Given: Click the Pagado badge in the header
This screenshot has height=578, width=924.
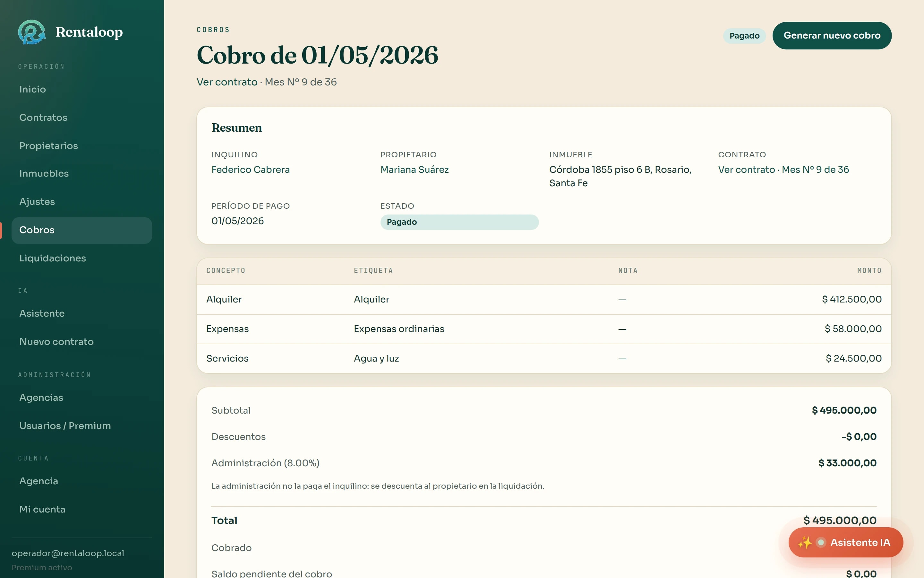Looking at the screenshot, I should [744, 36].
